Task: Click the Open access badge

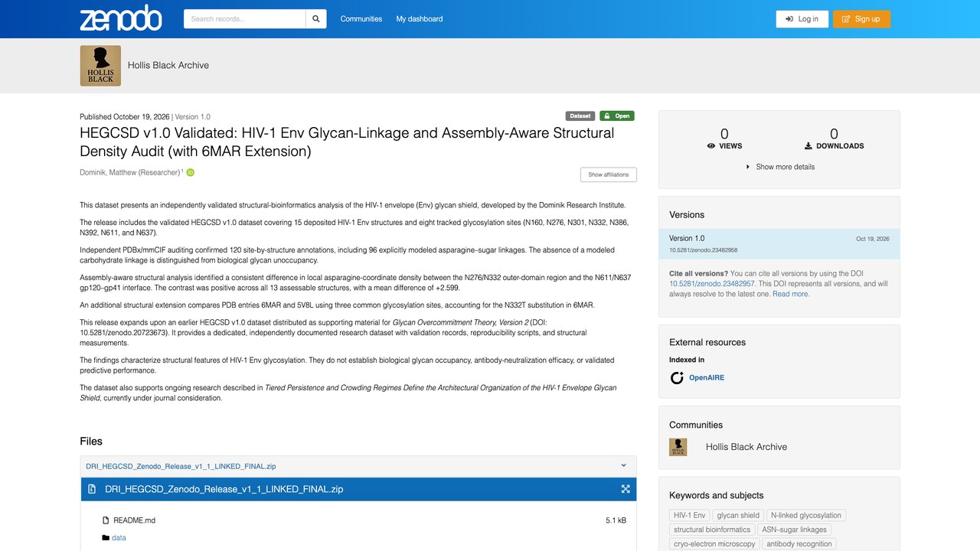Action: pyautogui.click(x=617, y=116)
